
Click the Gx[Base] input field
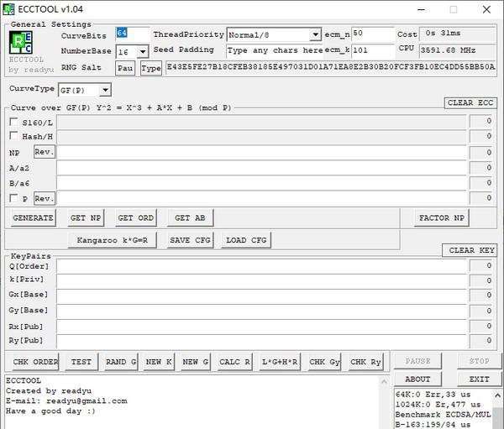click(x=261, y=296)
